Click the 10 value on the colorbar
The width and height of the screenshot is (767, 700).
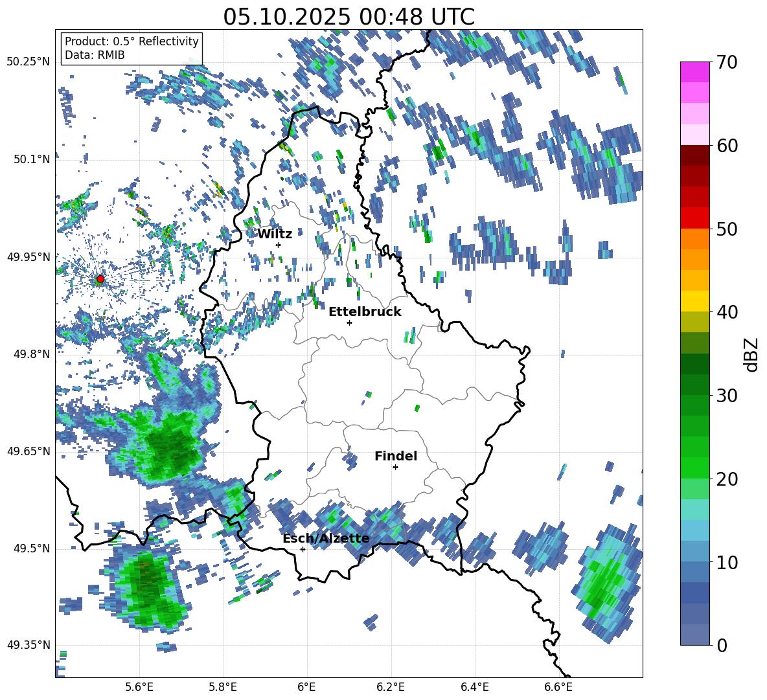coord(726,562)
